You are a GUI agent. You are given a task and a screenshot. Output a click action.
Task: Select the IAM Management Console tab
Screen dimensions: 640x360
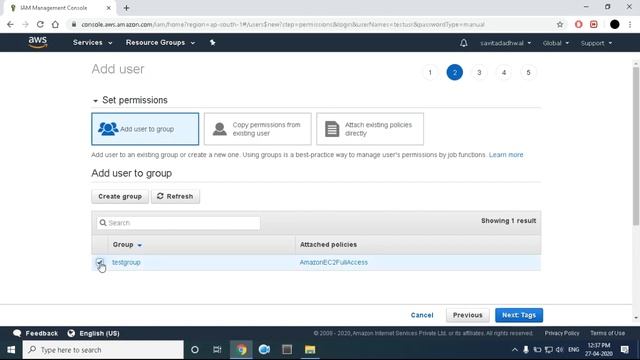(60, 8)
